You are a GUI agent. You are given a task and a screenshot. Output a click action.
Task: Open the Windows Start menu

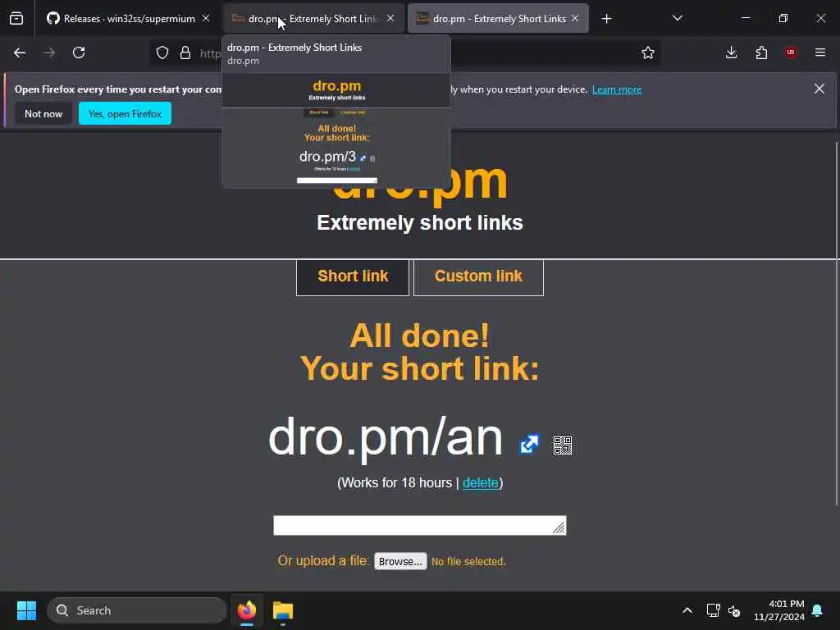click(x=26, y=610)
